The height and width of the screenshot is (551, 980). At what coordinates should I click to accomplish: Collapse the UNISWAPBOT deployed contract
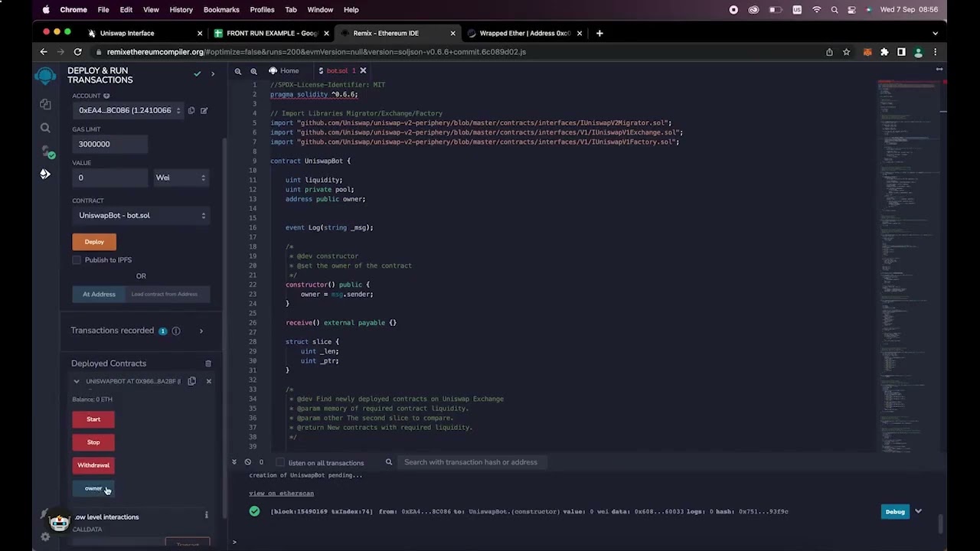[76, 381]
